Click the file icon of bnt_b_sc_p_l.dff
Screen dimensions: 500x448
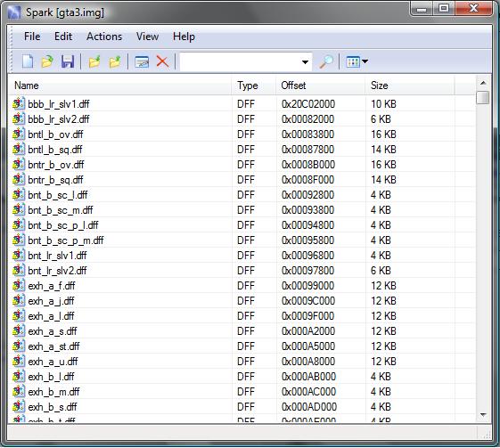[x=19, y=225]
